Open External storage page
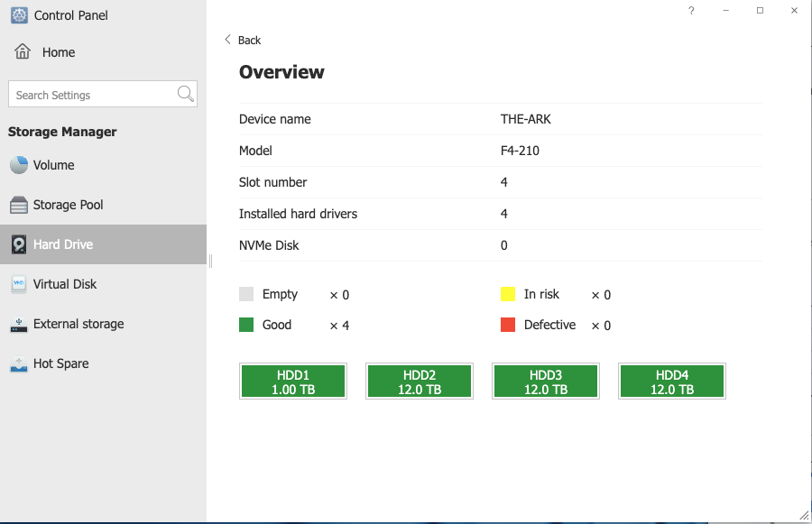The height and width of the screenshot is (524, 812). point(104,324)
